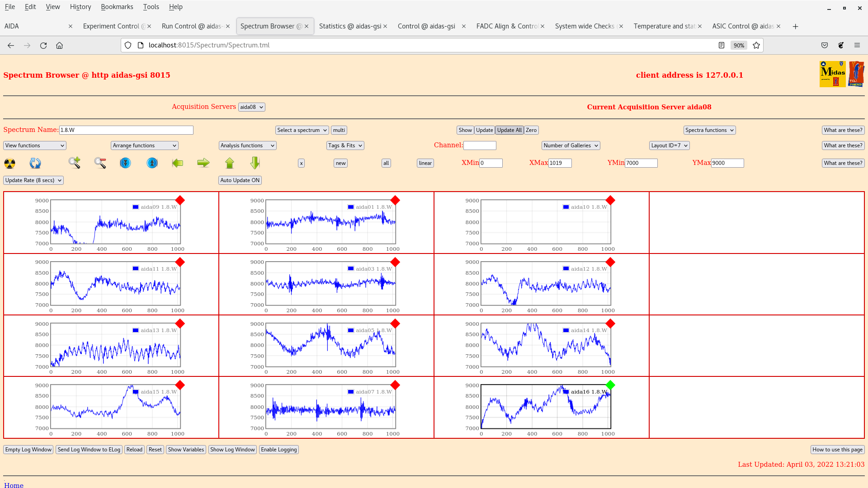The height and width of the screenshot is (488, 868).
Task: Expand the View functions dropdown
Action: (x=35, y=145)
